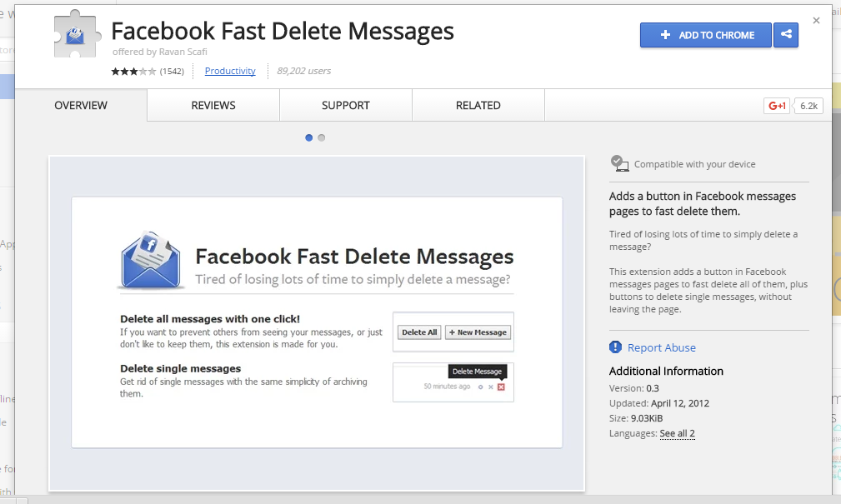Click the 6.2k +1 count bubble
This screenshot has width=841, height=504.
(x=808, y=106)
